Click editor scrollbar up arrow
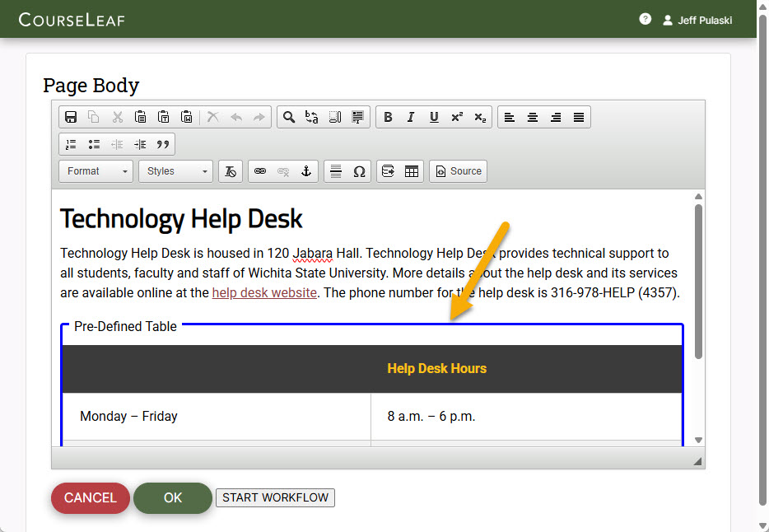The image size is (769, 532). (x=698, y=197)
